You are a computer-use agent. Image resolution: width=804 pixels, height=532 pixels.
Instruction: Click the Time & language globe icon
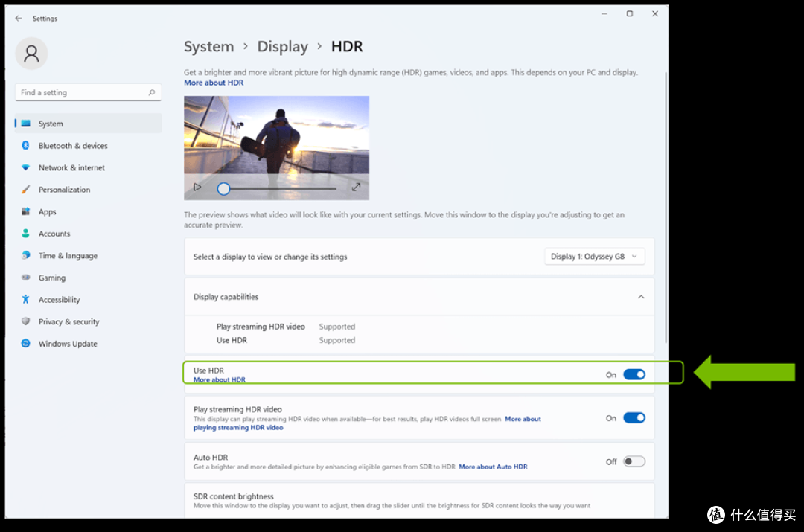[x=25, y=256]
